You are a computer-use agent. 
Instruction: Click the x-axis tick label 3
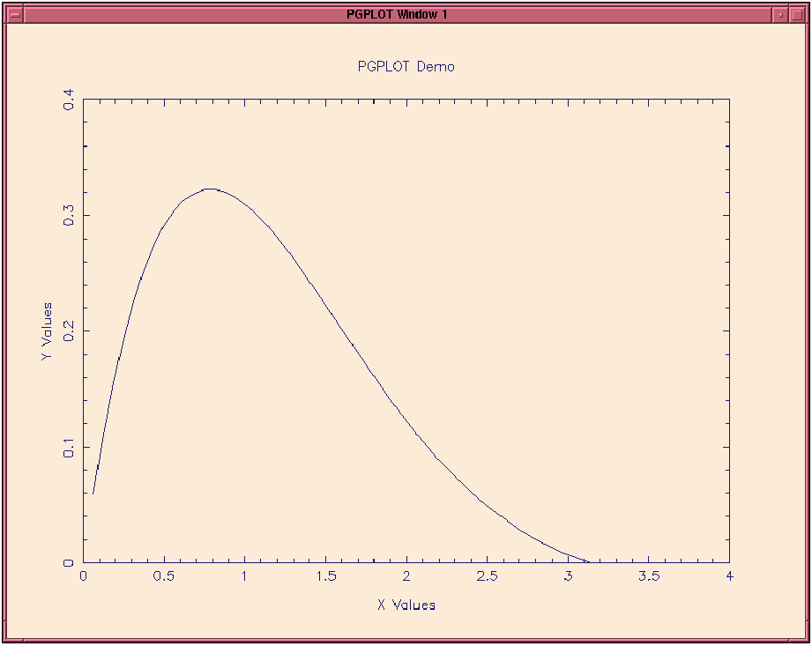click(x=568, y=576)
